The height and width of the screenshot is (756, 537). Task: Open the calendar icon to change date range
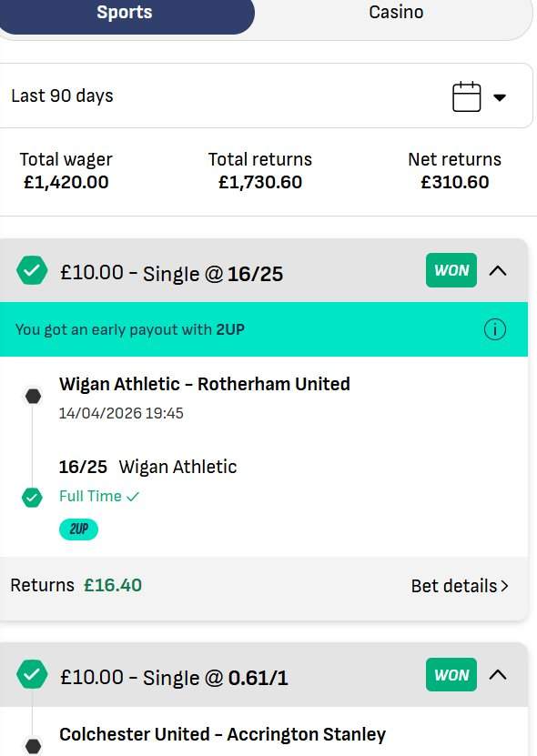[466, 95]
